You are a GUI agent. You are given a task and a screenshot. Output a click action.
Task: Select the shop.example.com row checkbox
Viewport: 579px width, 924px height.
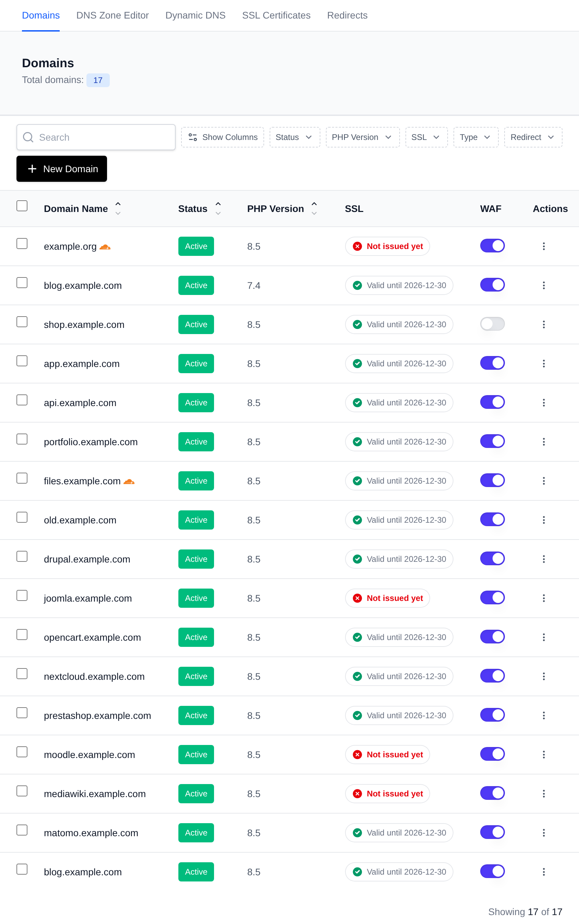(x=22, y=321)
